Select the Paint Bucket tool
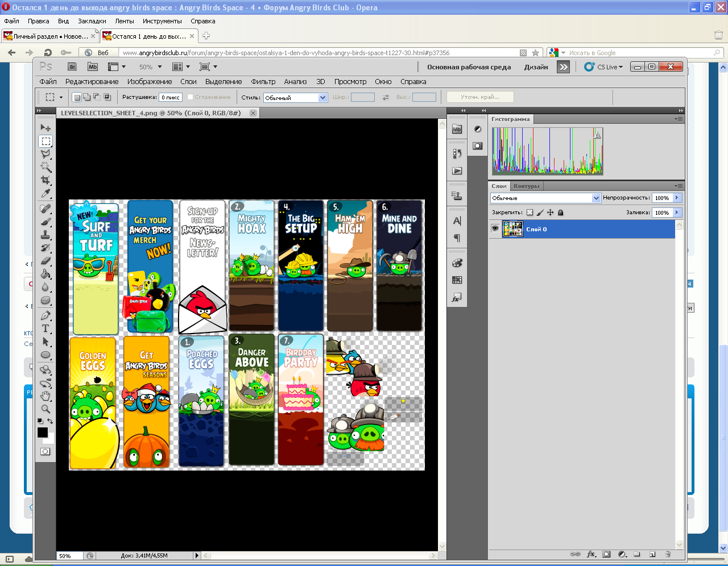Screen dimensions: 728x566 pyautogui.click(x=45, y=274)
